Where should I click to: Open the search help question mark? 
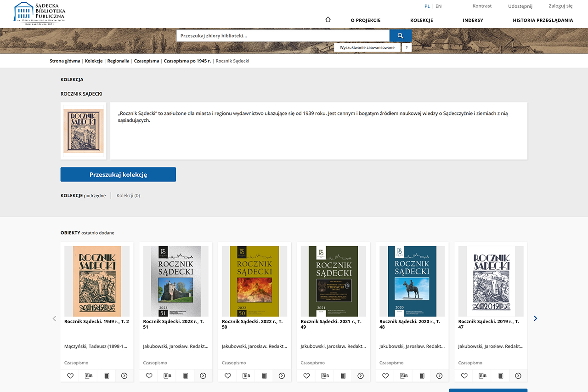pyautogui.click(x=407, y=48)
